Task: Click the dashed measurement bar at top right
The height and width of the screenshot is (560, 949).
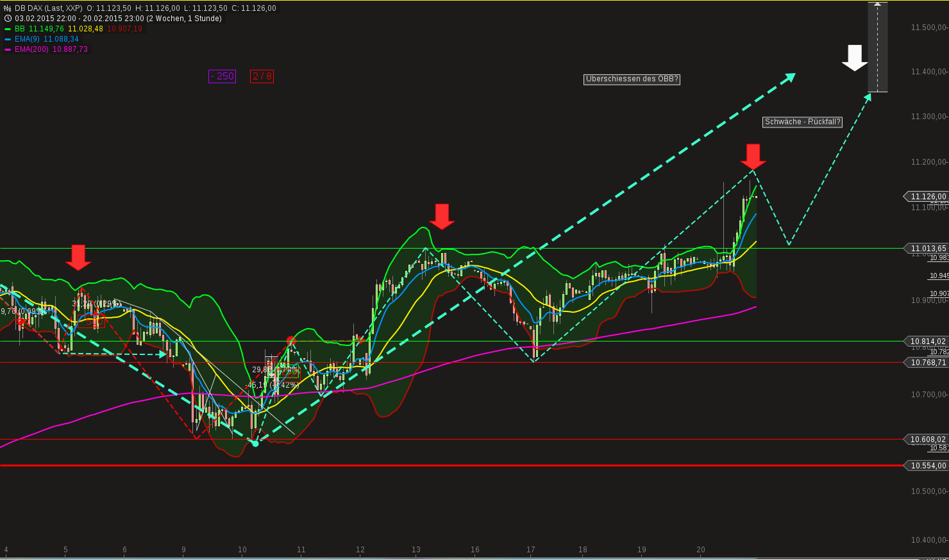Action: tap(877, 46)
